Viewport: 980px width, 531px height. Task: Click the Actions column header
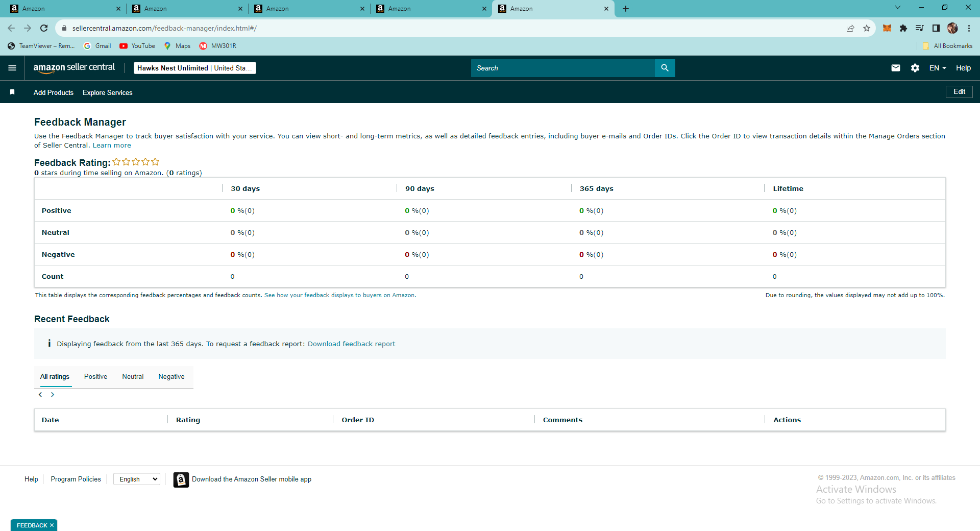(x=787, y=420)
